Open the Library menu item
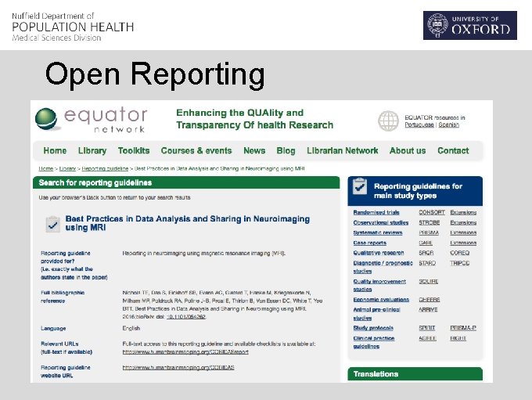 point(92,150)
